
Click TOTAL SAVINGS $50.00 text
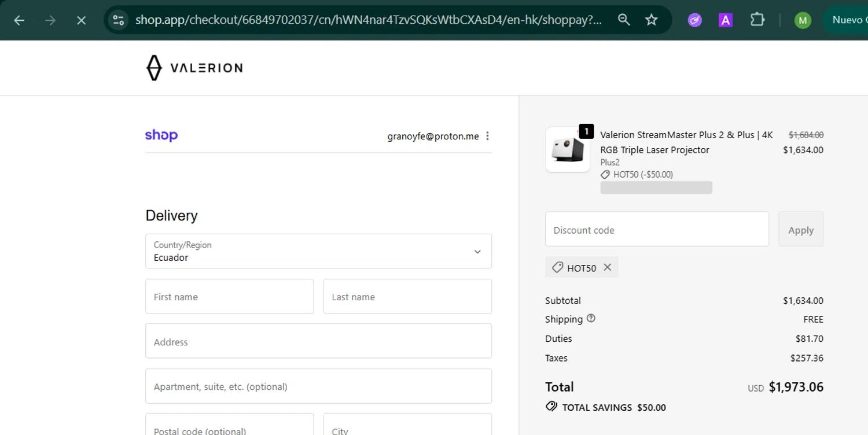[x=614, y=407]
